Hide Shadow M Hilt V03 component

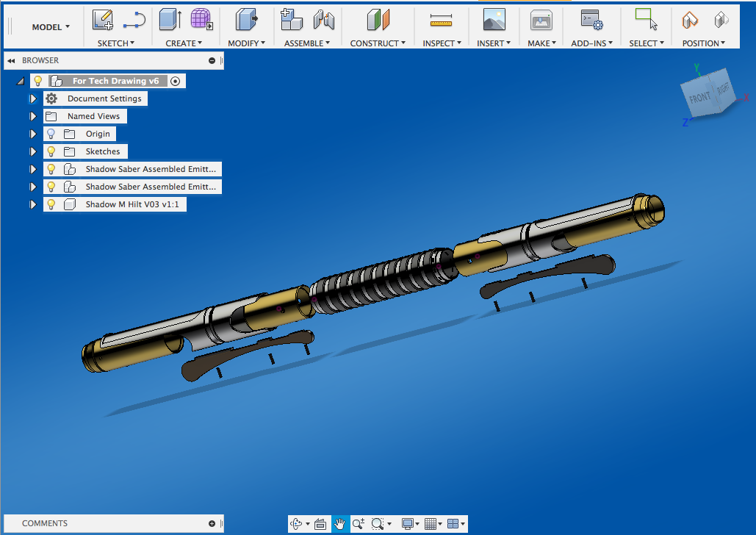[x=51, y=204]
